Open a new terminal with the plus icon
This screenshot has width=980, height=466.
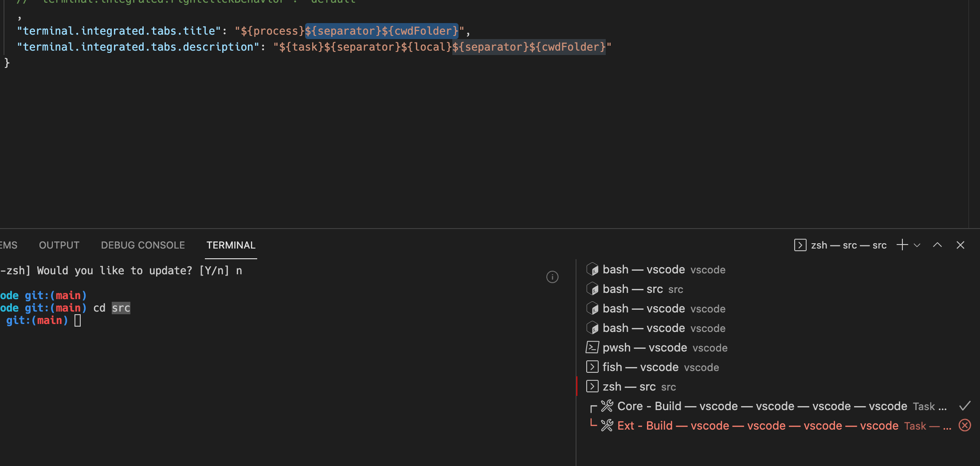pyautogui.click(x=902, y=245)
